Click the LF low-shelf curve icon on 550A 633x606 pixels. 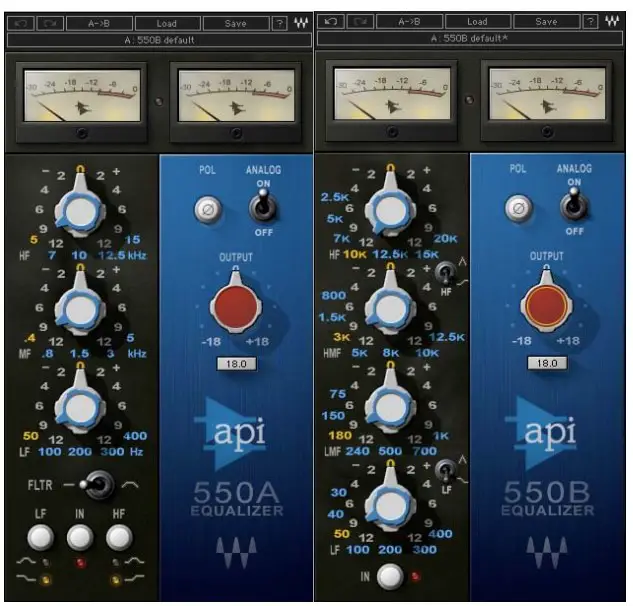[x=26, y=579]
